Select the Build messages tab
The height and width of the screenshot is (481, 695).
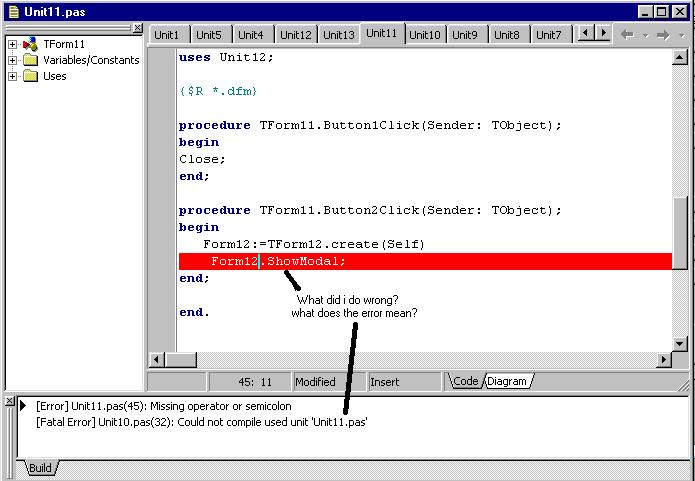click(x=40, y=467)
